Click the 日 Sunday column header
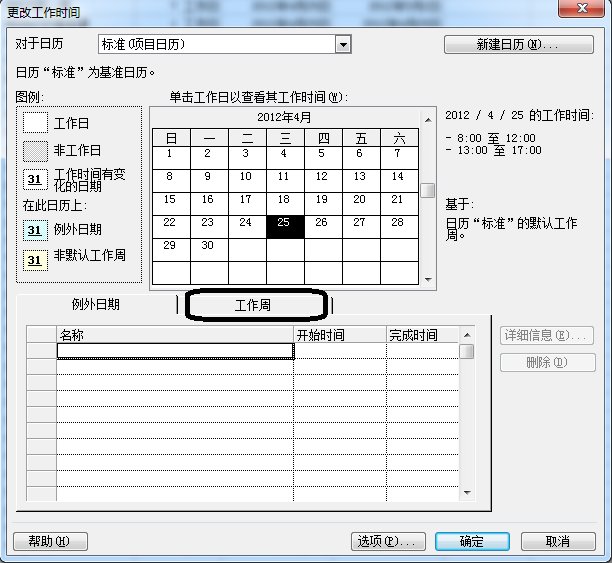This screenshot has height=563, width=612. [x=171, y=138]
